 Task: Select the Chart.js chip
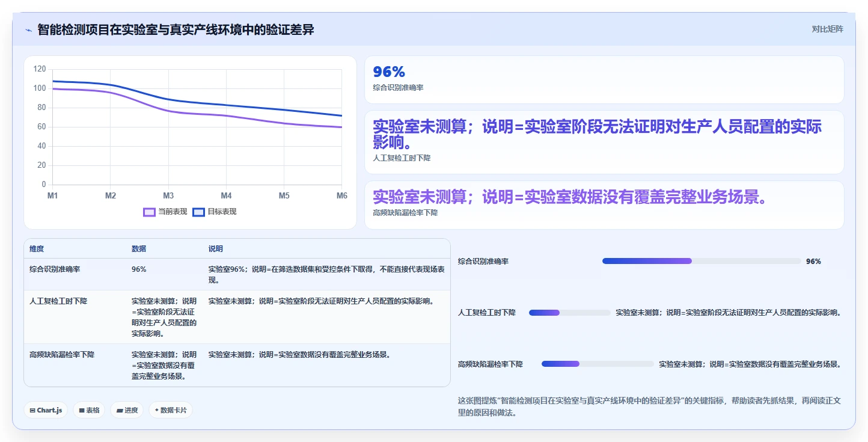point(46,410)
